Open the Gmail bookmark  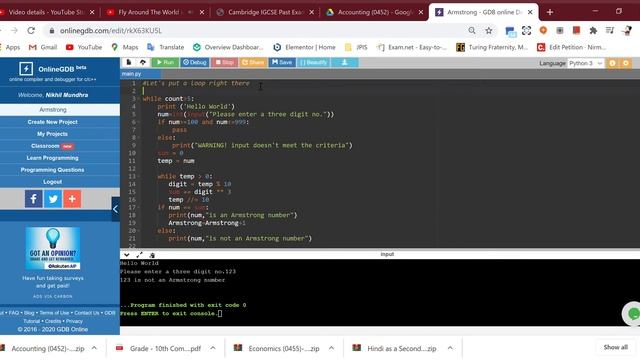43,47
